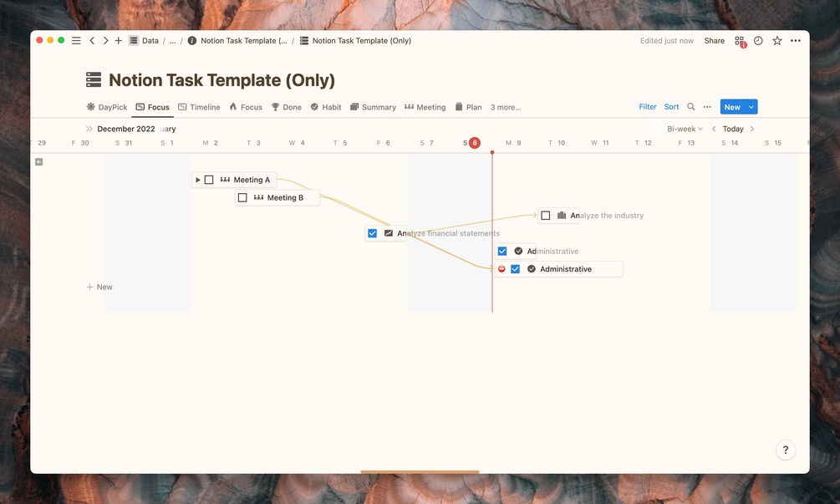840x504 pixels.
Task: Select the highlighted date 8 marker
Action: point(474,143)
